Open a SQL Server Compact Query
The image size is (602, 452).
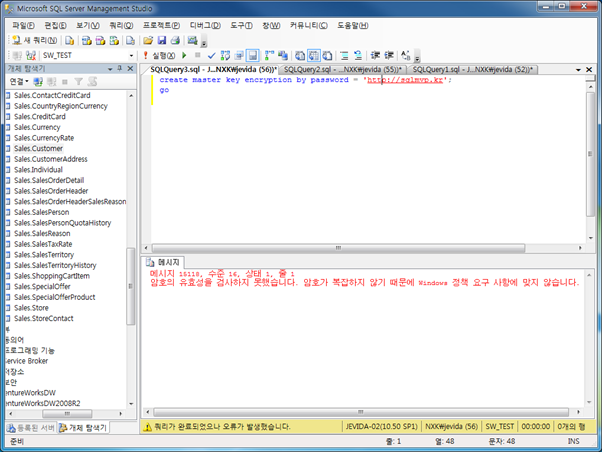coord(131,40)
